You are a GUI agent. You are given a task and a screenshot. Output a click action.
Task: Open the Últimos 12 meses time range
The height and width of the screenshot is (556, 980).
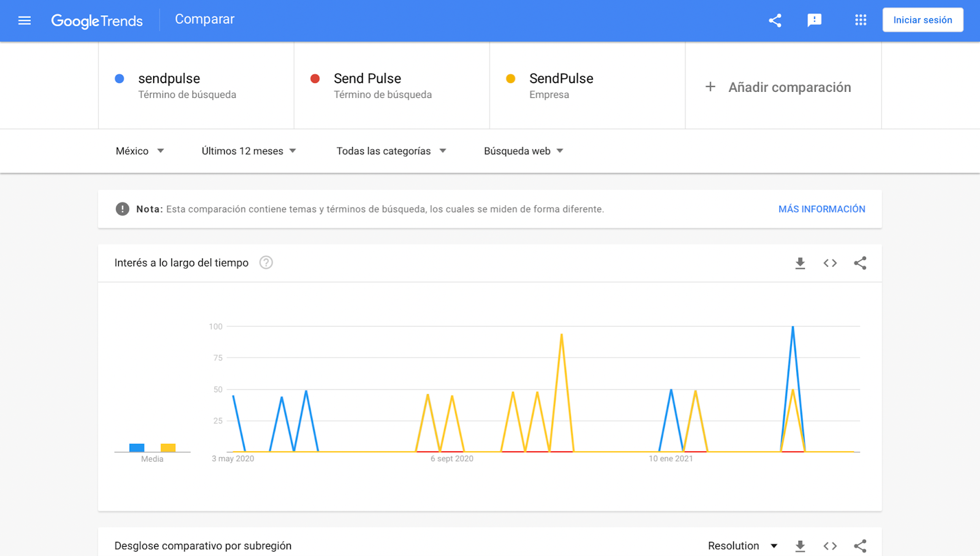(249, 151)
